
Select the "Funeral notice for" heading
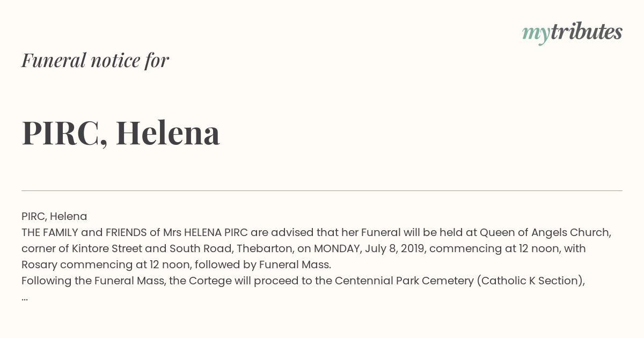tap(95, 60)
